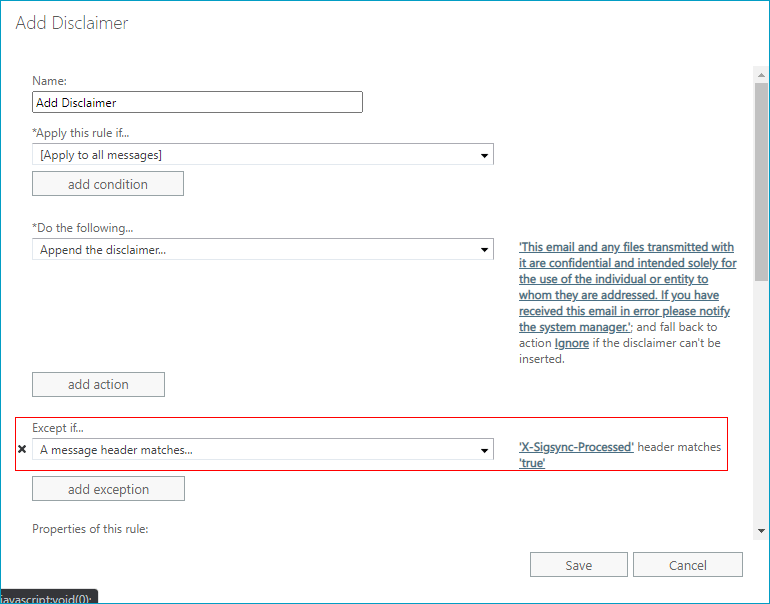This screenshot has width=770, height=604.
Task: Open the 'Do the following' action dropdown
Action: click(x=262, y=250)
